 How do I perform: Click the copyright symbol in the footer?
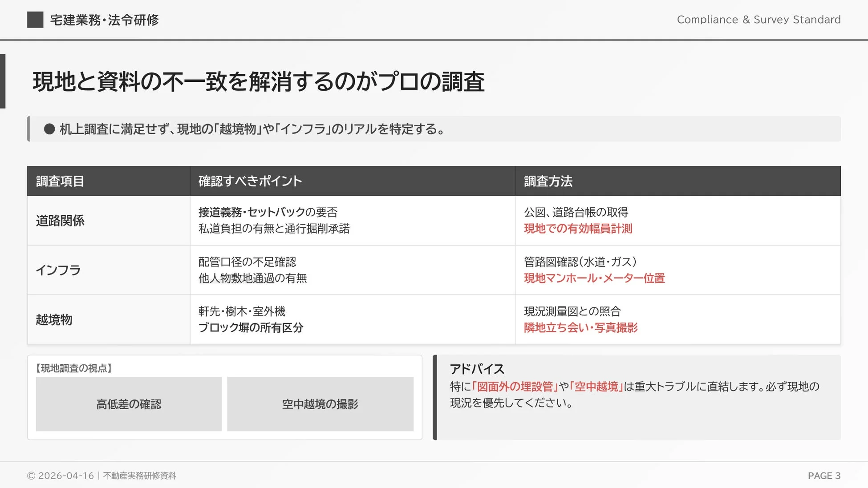[30, 475]
